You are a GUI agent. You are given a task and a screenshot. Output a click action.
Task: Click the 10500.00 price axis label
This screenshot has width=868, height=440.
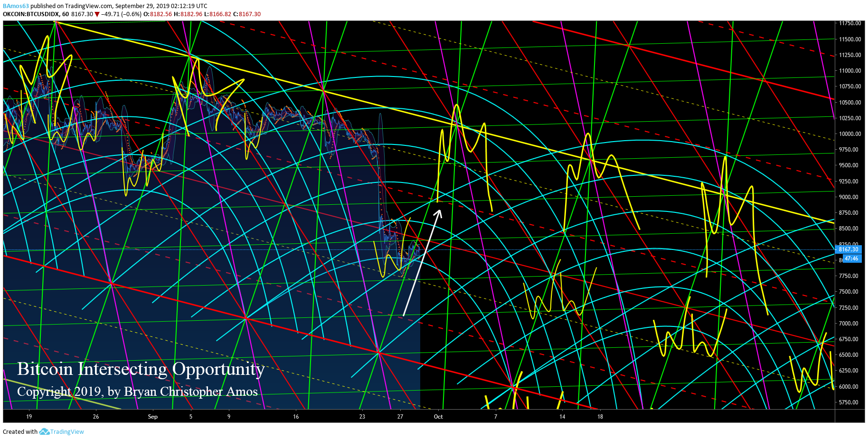[x=850, y=103]
